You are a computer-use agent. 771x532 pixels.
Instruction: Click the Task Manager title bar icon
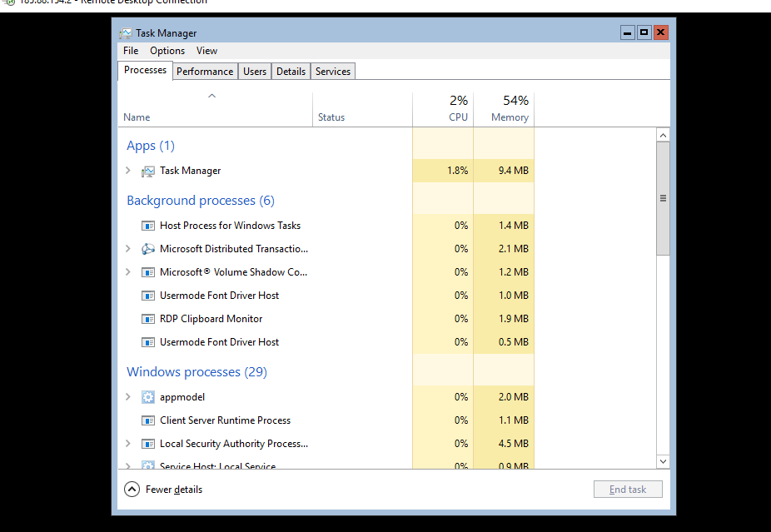pos(126,33)
